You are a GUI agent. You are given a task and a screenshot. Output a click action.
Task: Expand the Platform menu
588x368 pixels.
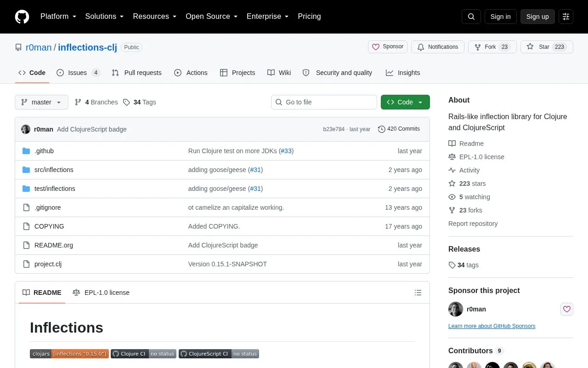[58, 17]
